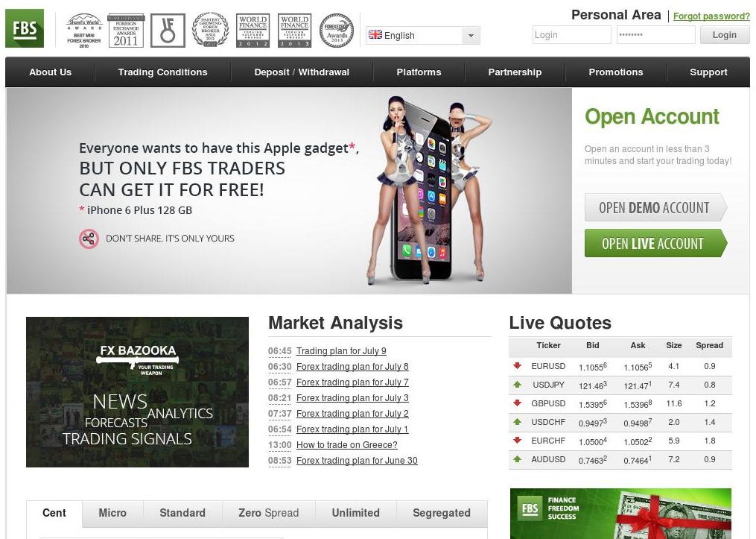Image resolution: width=756 pixels, height=539 pixels.
Task: Switch to the Zero Spread tab
Action: point(269,513)
